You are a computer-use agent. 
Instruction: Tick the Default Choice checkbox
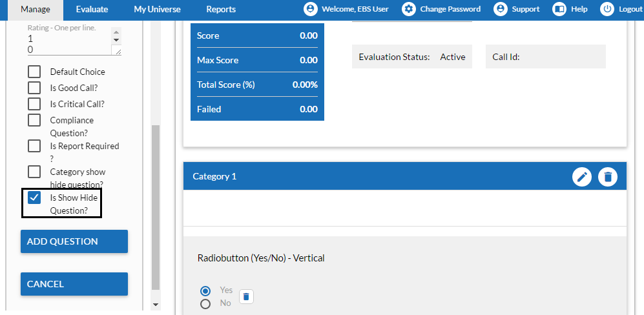point(34,72)
